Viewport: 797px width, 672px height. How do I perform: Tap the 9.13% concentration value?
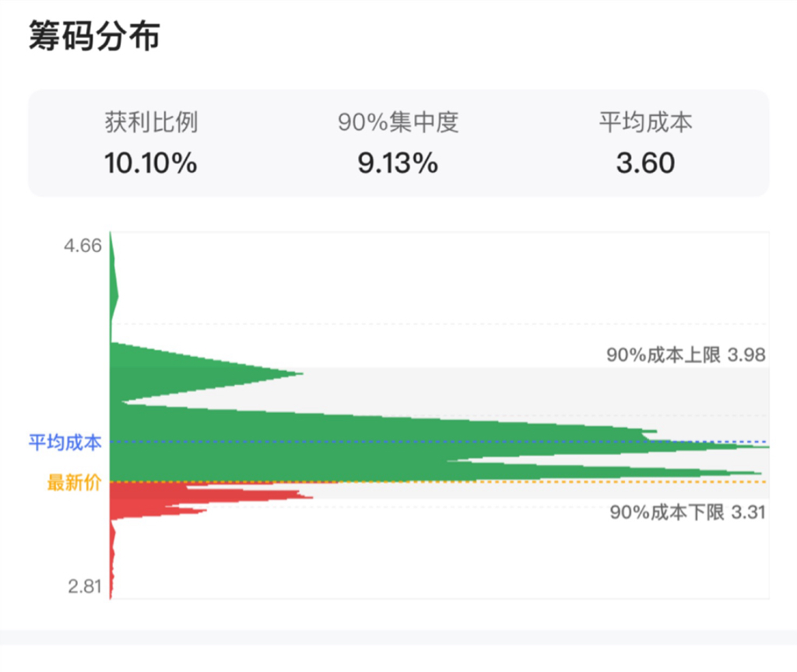coord(398,163)
